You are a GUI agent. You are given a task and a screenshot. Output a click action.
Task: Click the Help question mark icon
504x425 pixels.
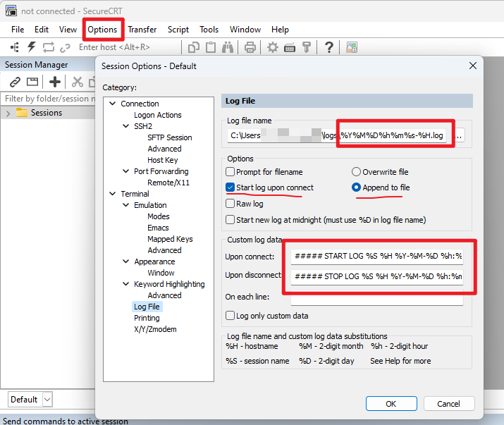click(x=328, y=47)
